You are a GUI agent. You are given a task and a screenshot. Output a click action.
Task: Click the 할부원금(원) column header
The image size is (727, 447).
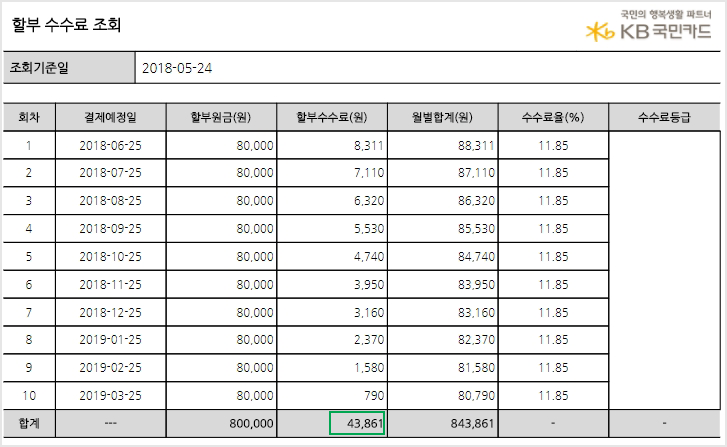[221, 117]
